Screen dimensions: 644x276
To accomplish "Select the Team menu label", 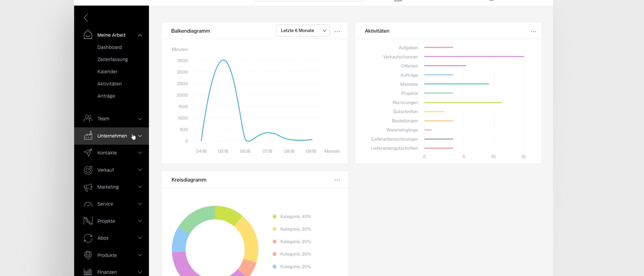I will pos(103,119).
